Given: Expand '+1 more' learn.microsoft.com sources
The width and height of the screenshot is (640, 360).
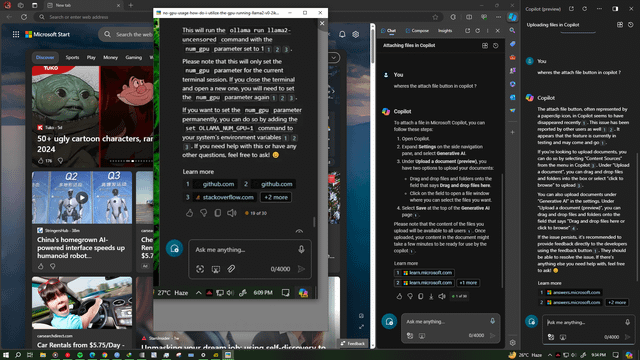Looking at the screenshot, I should [468, 283].
